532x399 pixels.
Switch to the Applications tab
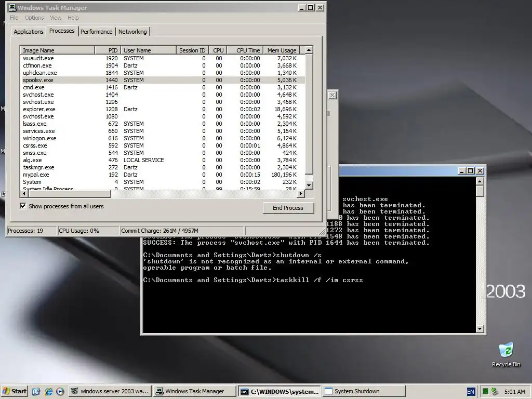pos(29,32)
